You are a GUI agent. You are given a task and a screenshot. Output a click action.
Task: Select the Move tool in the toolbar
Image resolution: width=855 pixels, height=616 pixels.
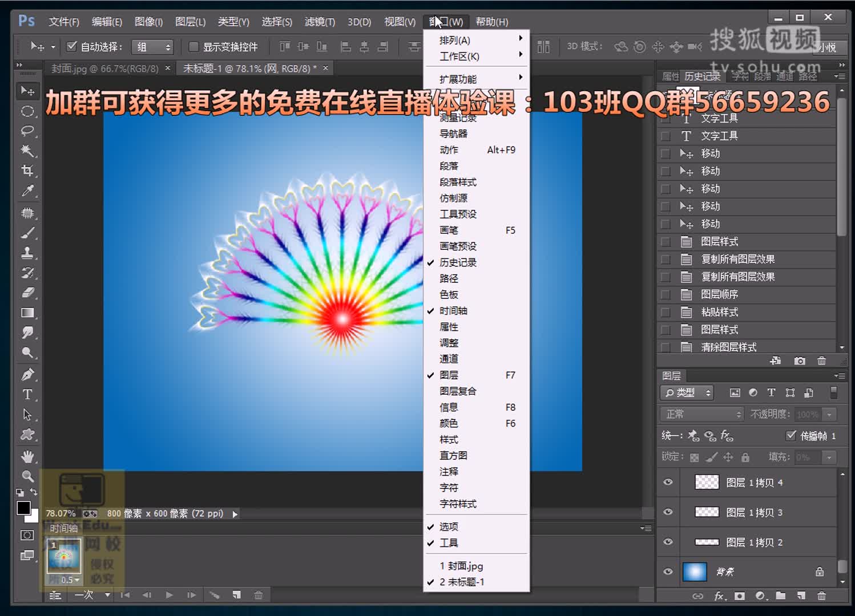pos(27,91)
